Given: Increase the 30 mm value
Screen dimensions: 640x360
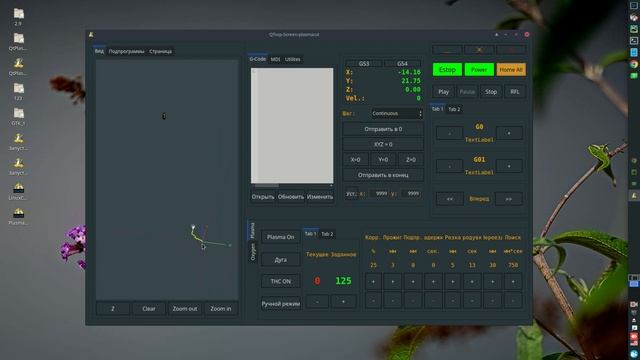Looking at the screenshot, I should 493,281.
